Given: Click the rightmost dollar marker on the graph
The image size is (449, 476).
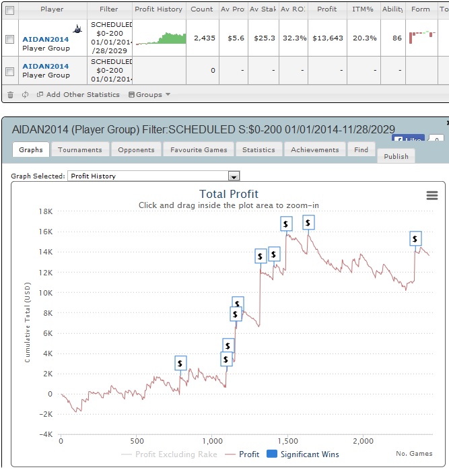Looking at the screenshot, I should (x=415, y=238).
